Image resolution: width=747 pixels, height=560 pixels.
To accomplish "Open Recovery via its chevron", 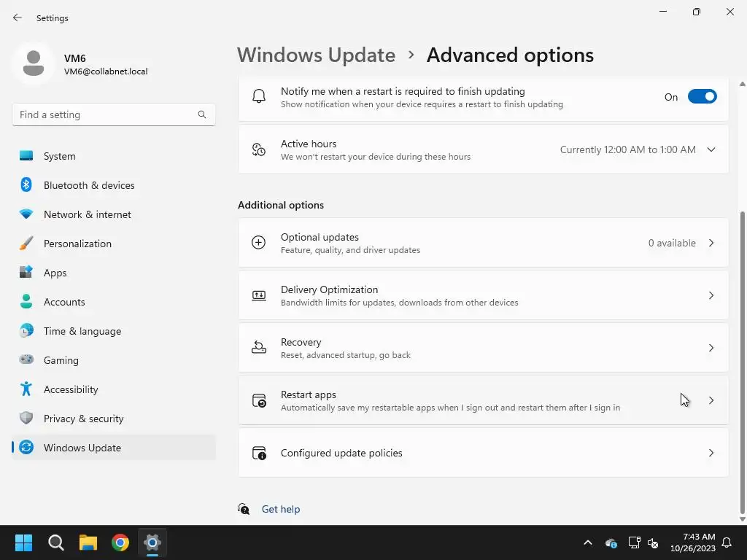I will pyautogui.click(x=711, y=348).
